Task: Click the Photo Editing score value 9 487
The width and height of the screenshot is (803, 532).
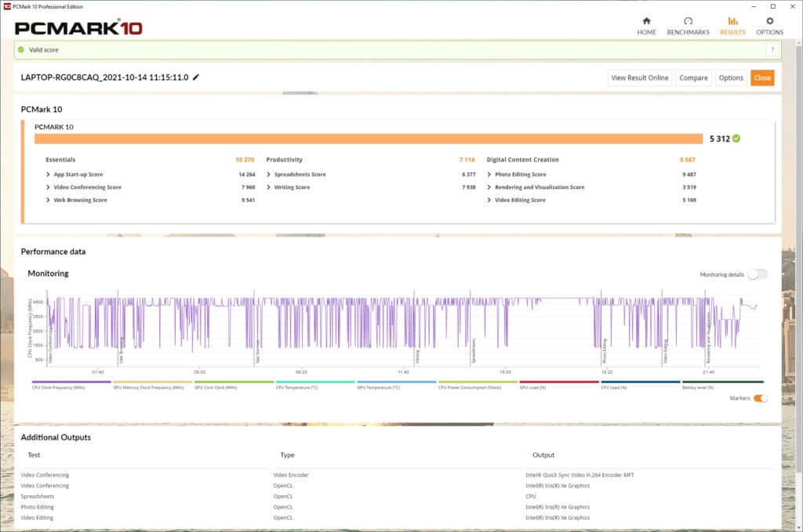Action: [x=689, y=175]
